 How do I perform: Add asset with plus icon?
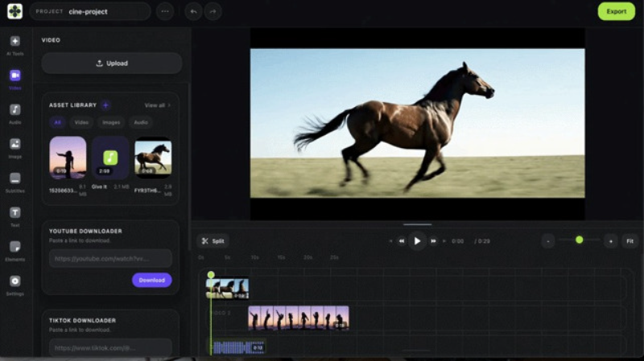(105, 105)
